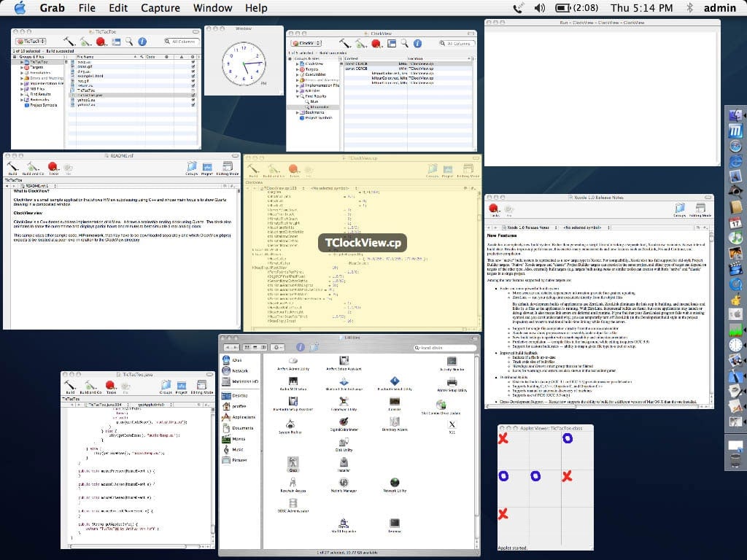
Task: Select Macintosh HD in the Finder sidebar
Action: pos(240,381)
